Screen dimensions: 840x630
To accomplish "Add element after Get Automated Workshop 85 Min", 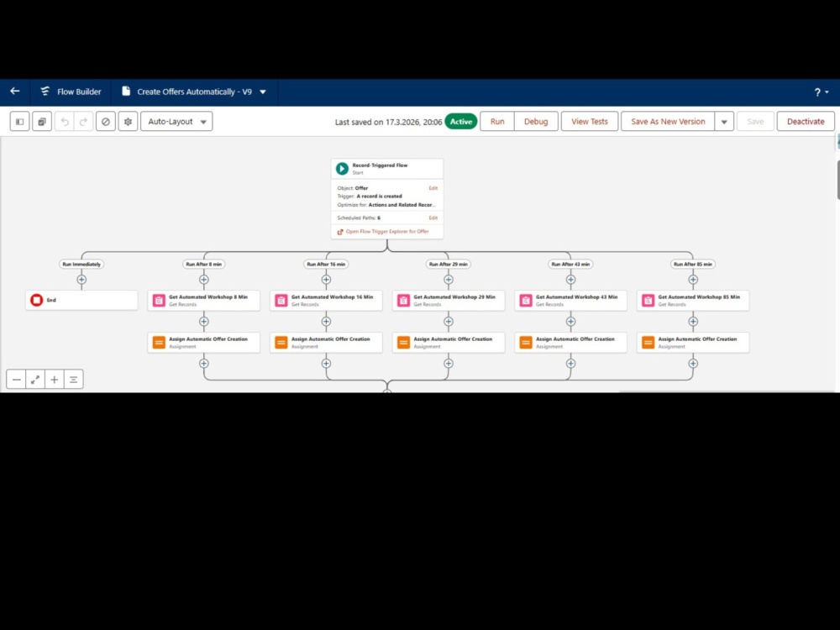I will [x=693, y=322].
